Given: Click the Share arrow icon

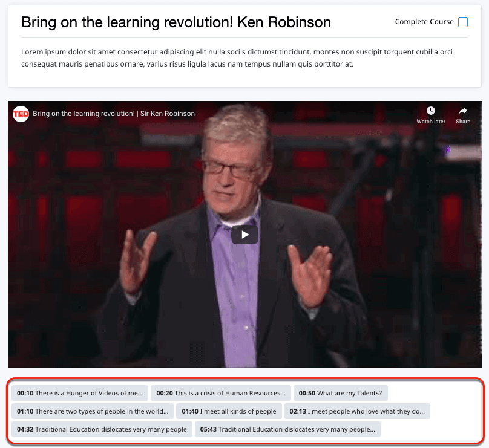Looking at the screenshot, I should (x=463, y=111).
